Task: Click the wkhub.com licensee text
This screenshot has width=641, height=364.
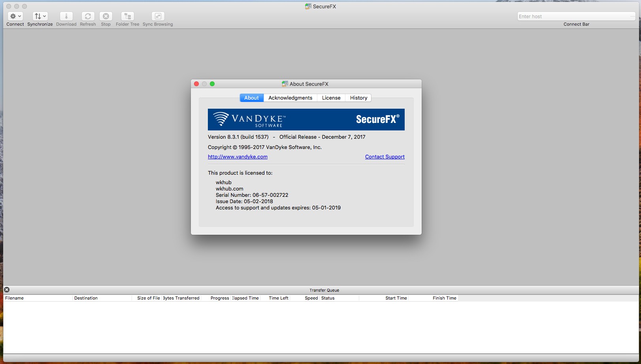Action: 230,189
